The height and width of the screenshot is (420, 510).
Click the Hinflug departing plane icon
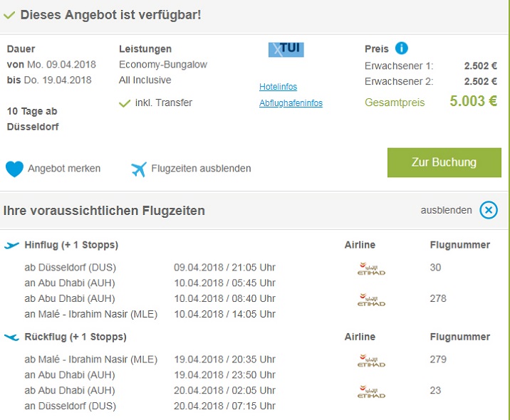(x=12, y=245)
